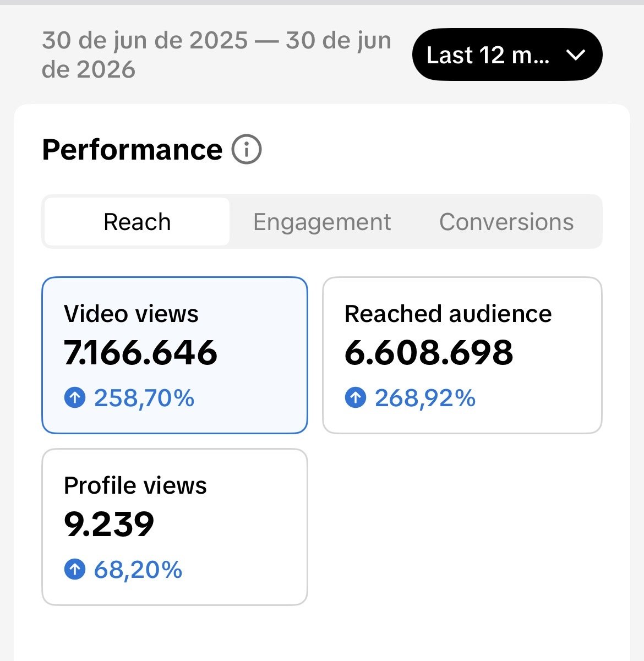Image resolution: width=644 pixels, height=661 pixels.
Task: Expand the chevron in the date range pill
Action: (x=576, y=55)
